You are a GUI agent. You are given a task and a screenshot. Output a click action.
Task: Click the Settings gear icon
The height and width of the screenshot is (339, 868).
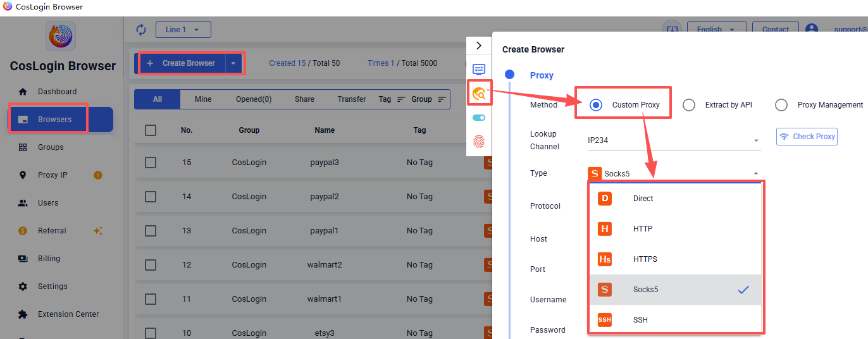tap(23, 287)
